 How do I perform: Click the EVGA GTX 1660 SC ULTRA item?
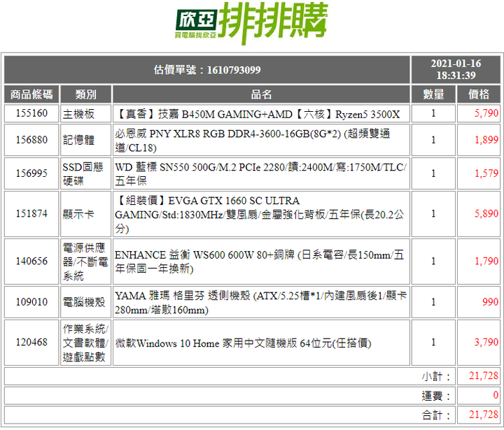261,214
